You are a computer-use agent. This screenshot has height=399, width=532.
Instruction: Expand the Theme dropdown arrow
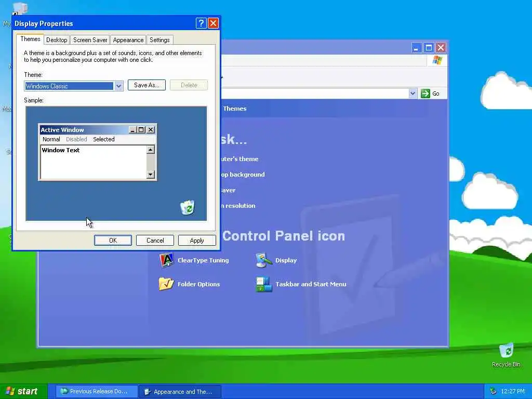[118, 86]
